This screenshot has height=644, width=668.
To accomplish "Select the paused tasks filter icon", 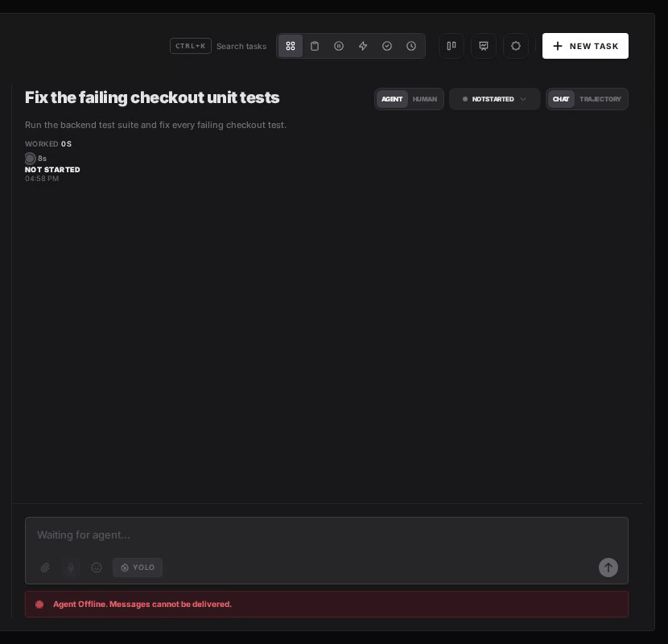I will 339,46.
